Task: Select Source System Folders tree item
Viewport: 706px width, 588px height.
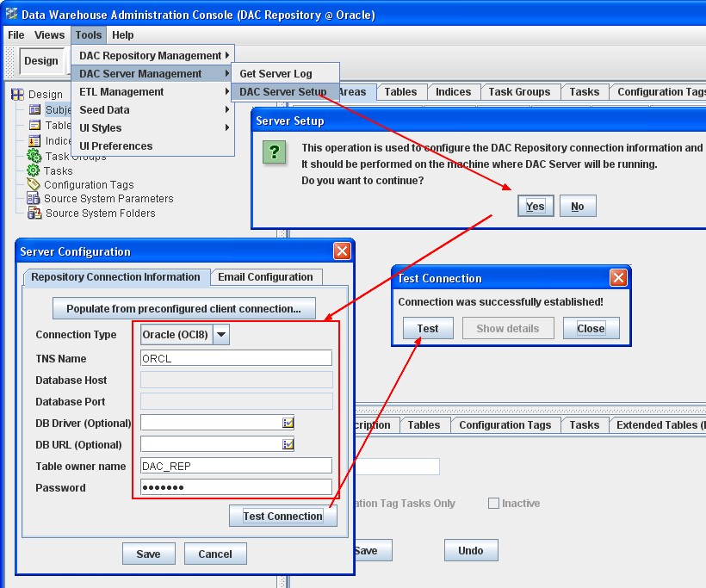Action: point(101,213)
